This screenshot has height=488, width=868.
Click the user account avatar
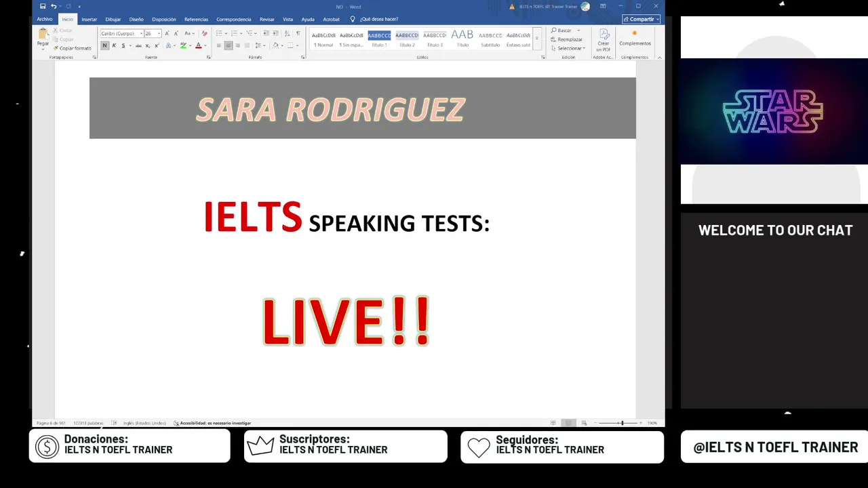click(x=585, y=6)
